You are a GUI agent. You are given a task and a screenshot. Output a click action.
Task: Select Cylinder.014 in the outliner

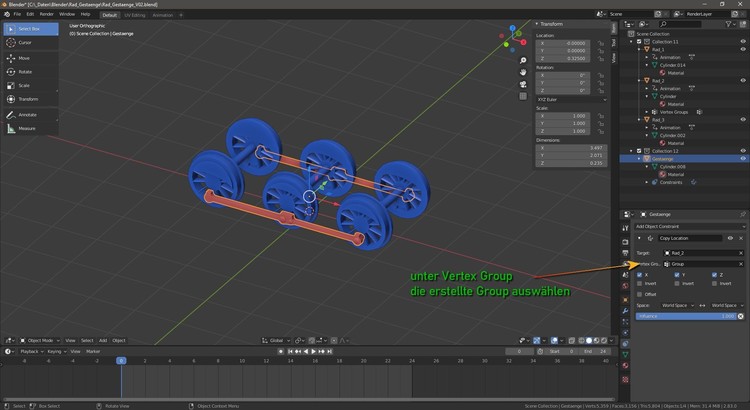coord(673,65)
